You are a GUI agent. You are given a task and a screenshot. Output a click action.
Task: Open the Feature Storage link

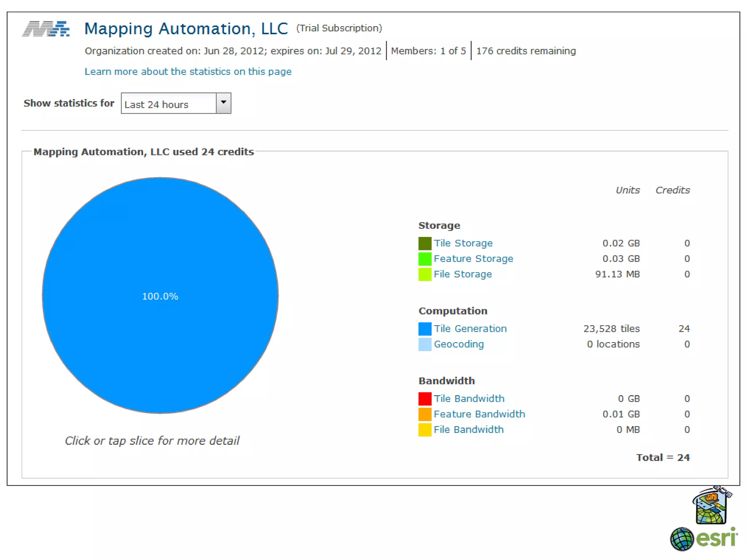[473, 259]
